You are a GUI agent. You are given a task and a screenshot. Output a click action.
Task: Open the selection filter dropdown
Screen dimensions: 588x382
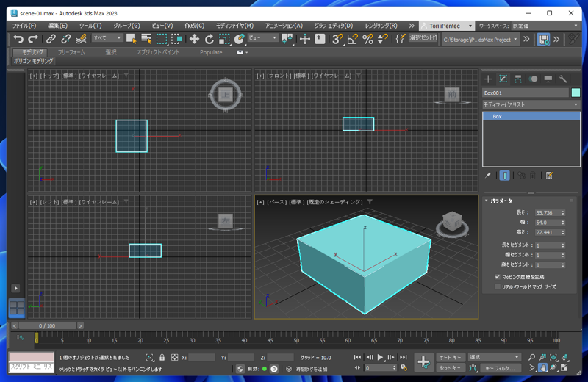(107, 38)
